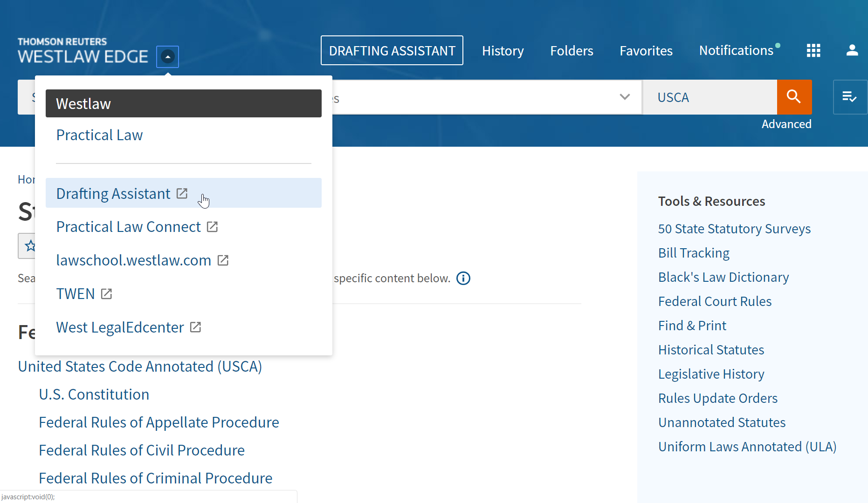Open Federal Court Rules resource

(x=715, y=301)
